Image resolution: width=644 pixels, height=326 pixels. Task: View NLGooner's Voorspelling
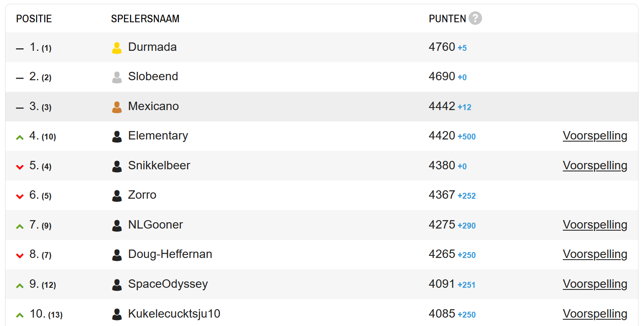click(595, 225)
